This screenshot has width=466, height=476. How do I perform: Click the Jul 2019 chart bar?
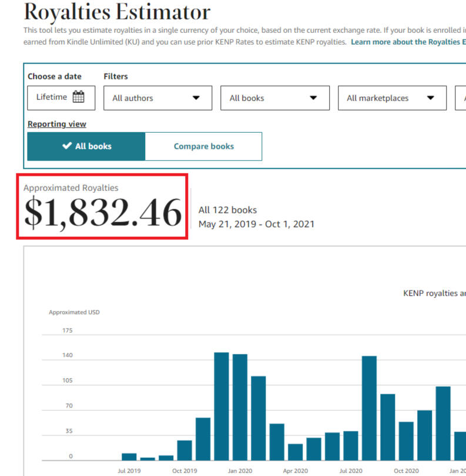pyautogui.click(x=129, y=457)
